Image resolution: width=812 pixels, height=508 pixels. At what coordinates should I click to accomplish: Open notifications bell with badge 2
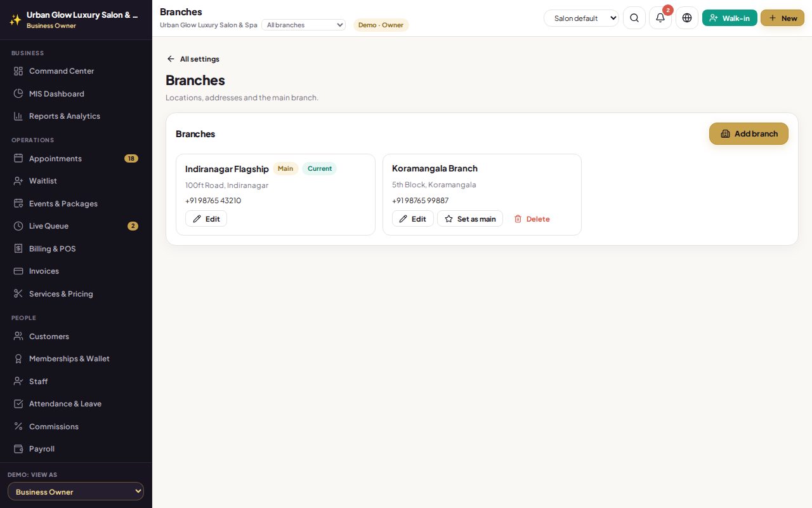click(660, 18)
